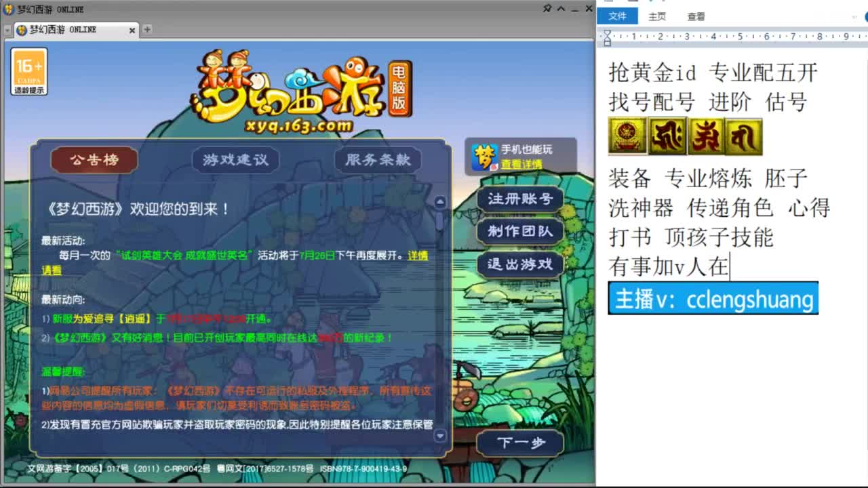Click the announcement scrollbar thumb
Image resolution: width=868 pixels, height=488 pixels.
pyautogui.click(x=440, y=220)
